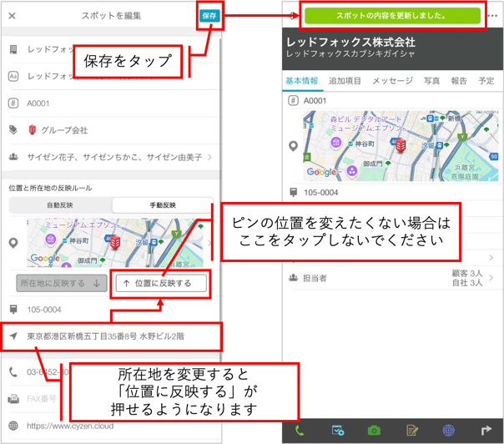Viewport: 504px width, 444px height.
Task: Edit the 東京都港区新橋五丁目 address field
Action: click(111, 336)
